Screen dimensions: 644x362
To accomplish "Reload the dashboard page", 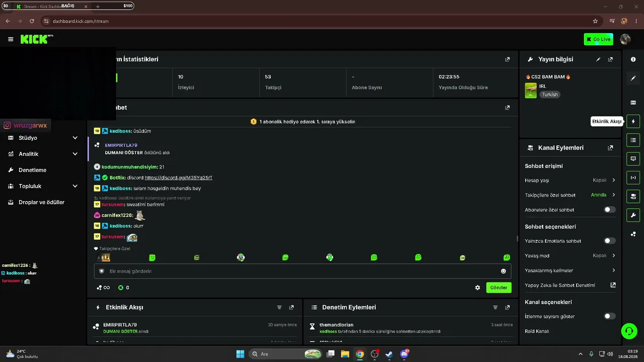I will [32, 21].
